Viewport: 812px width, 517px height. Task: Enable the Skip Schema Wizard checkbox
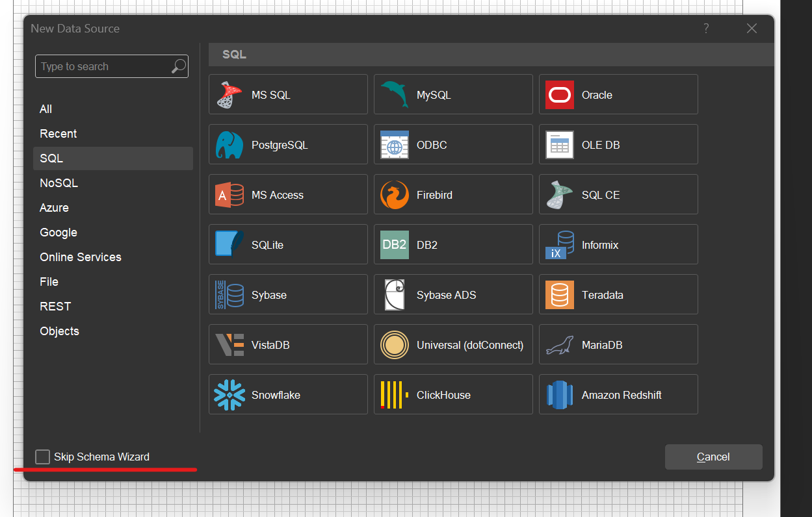click(x=42, y=457)
